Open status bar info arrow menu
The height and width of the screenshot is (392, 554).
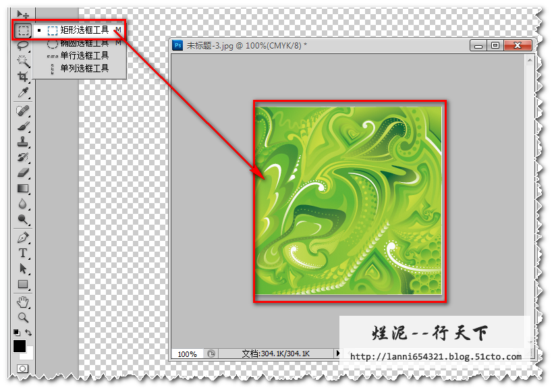[338, 353]
